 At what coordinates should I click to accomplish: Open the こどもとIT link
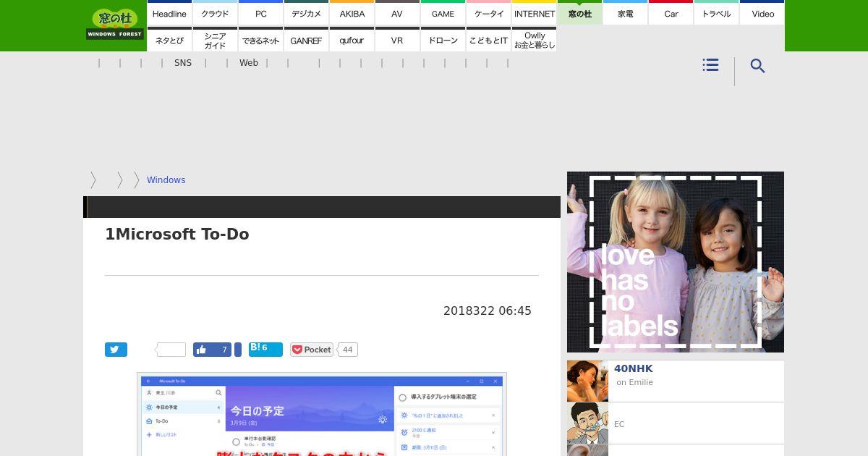pyautogui.click(x=488, y=40)
